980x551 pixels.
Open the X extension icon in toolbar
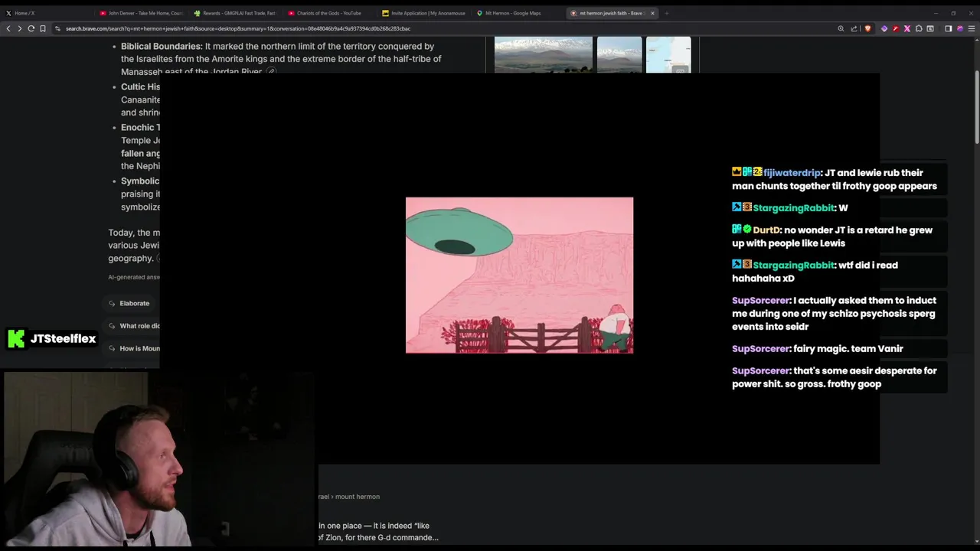pyautogui.click(x=907, y=28)
